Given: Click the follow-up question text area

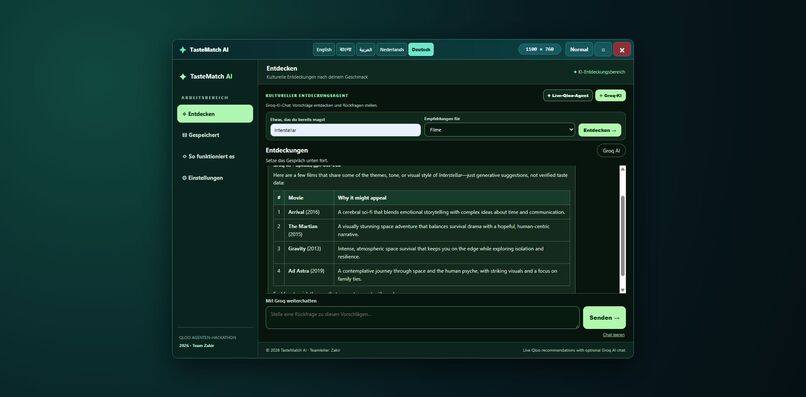Looking at the screenshot, I should 423,317.
